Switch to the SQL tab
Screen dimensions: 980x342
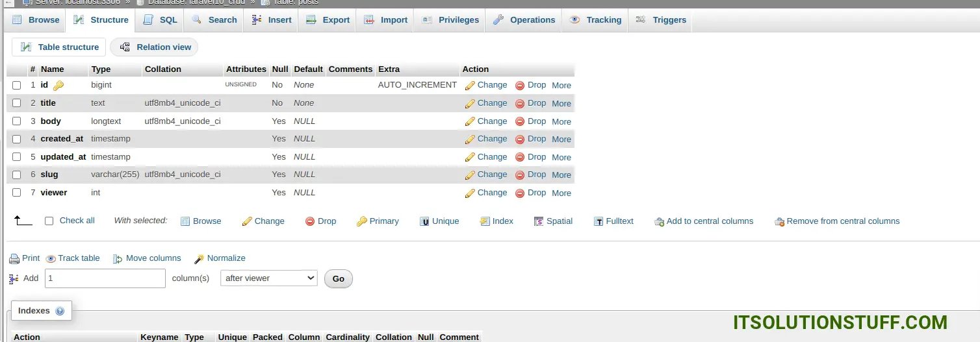pyautogui.click(x=160, y=20)
